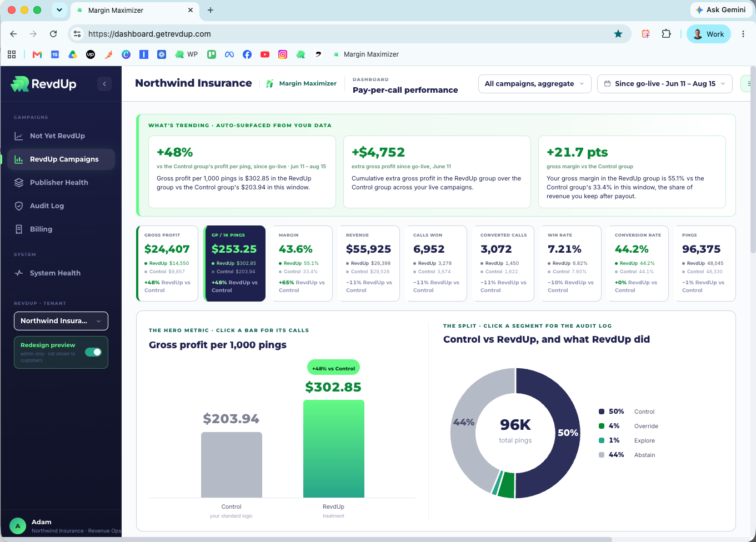756x542 pixels.
Task: Open tab search dropdown arrow
Action: pos(59,10)
